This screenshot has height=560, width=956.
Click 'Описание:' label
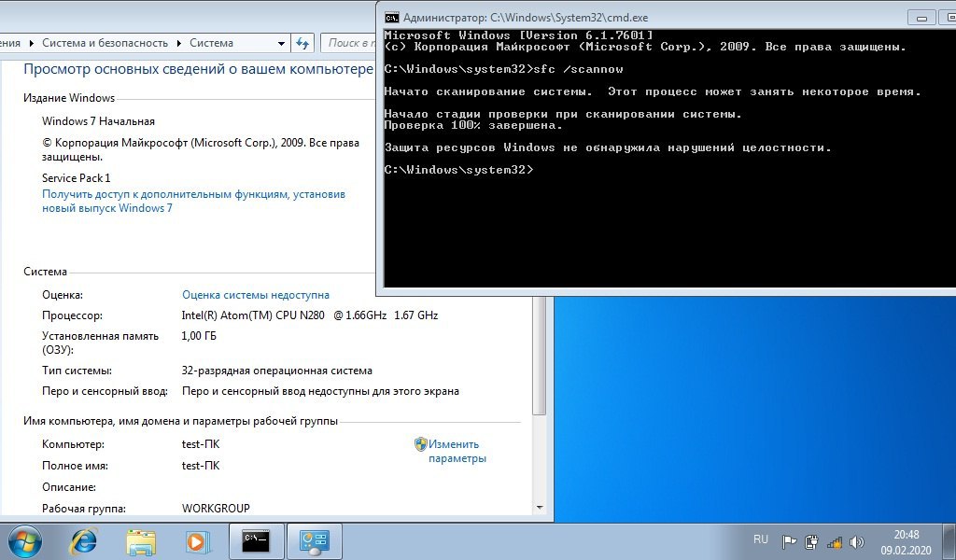pos(69,487)
